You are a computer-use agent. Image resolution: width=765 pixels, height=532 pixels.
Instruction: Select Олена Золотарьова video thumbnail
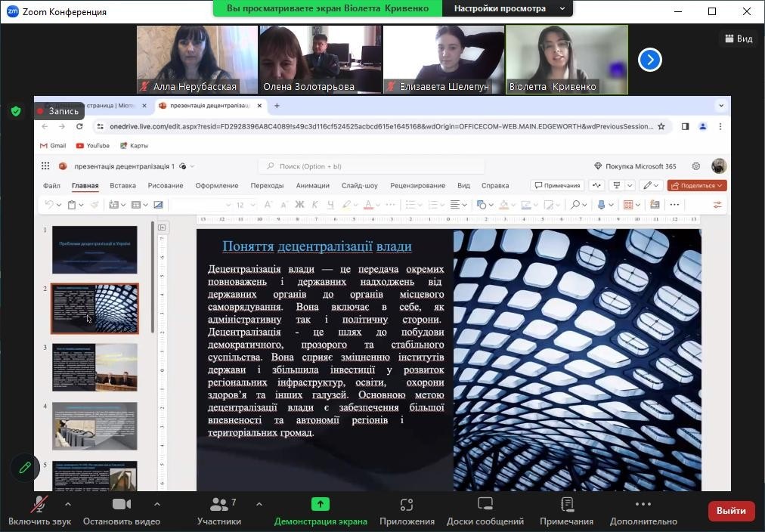pyautogui.click(x=320, y=59)
